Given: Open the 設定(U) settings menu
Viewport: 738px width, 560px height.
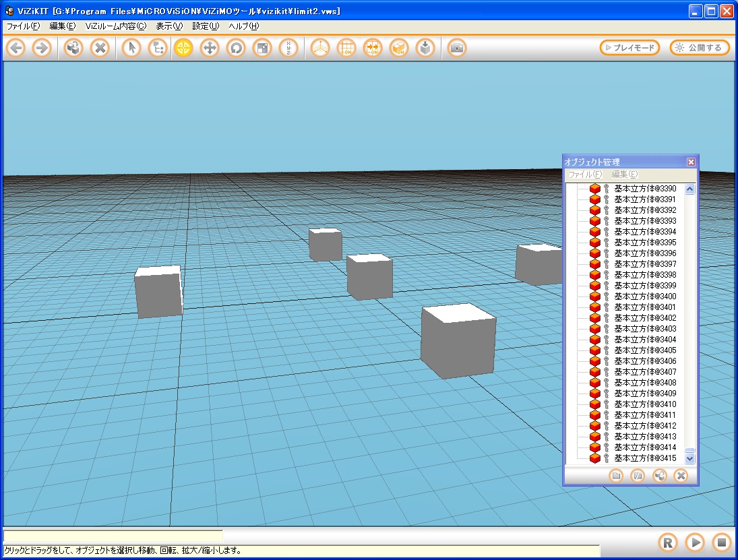Looking at the screenshot, I should [205, 26].
